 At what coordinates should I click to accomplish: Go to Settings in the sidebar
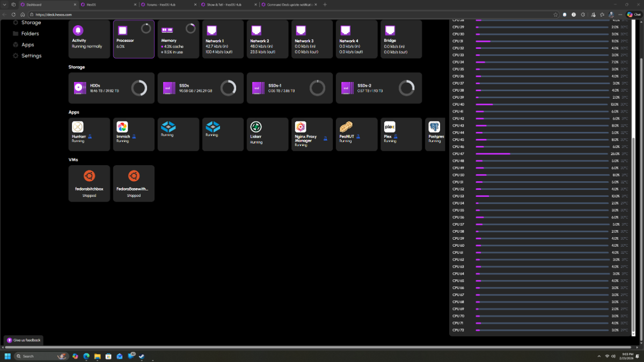click(x=31, y=56)
